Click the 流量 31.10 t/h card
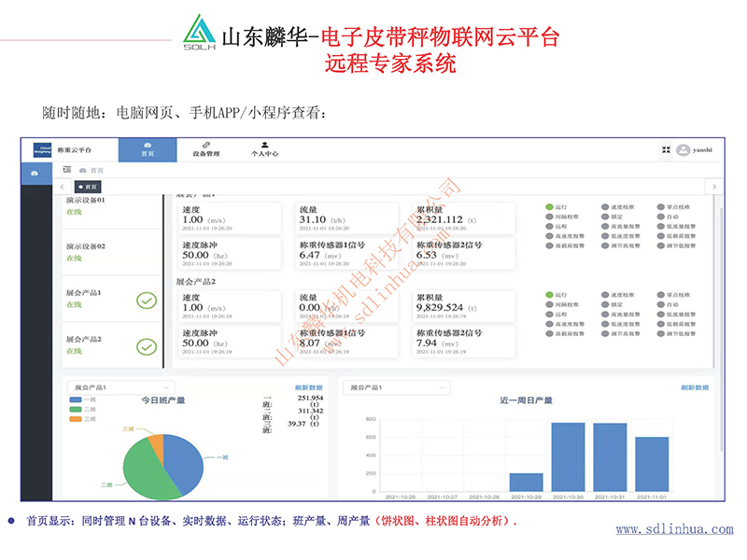 pos(346,218)
